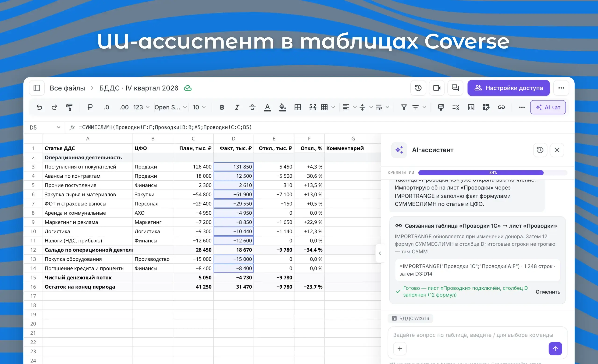Apply ruble currency format
The width and height of the screenshot is (598, 364).
pos(90,107)
